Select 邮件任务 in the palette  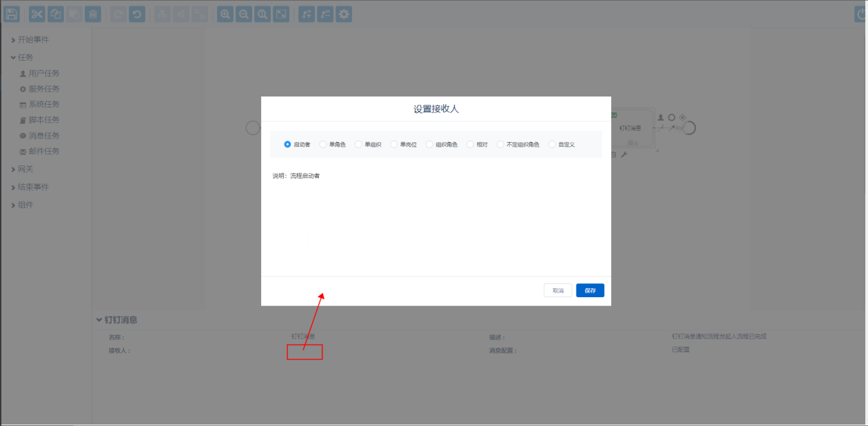click(43, 151)
